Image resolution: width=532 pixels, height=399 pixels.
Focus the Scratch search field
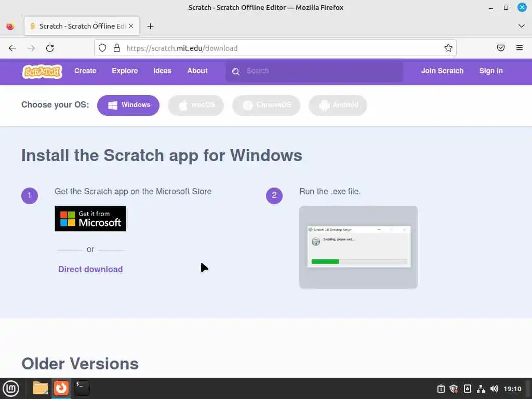click(x=314, y=71)
